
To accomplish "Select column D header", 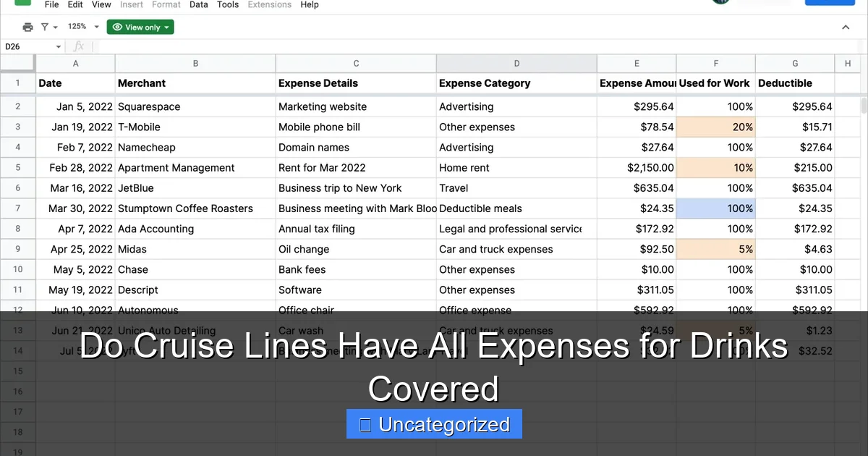I will click(x=516, y=64).
